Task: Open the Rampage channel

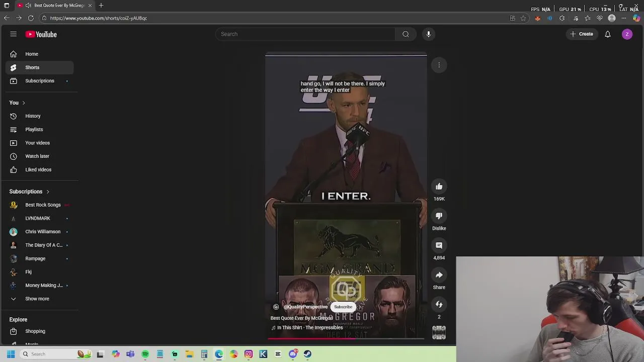Action: pyautogui.click(x=39, y=258)
